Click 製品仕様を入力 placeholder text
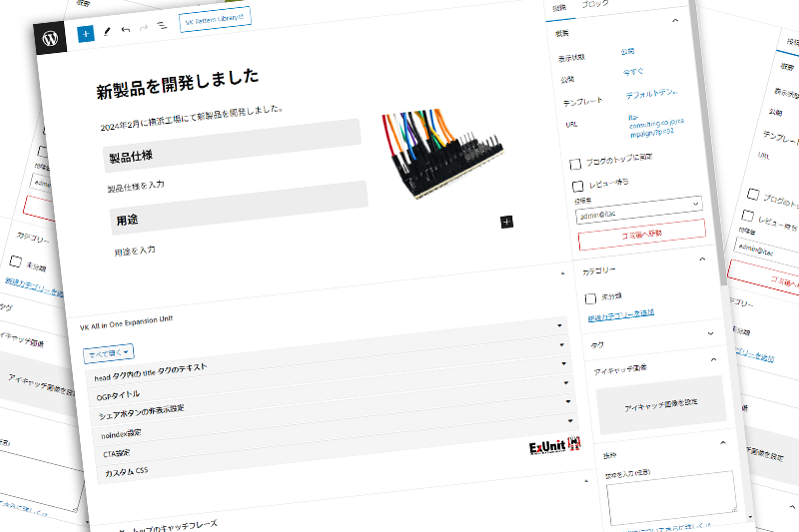This screenshot has width=799, height=532. [136, 187]
